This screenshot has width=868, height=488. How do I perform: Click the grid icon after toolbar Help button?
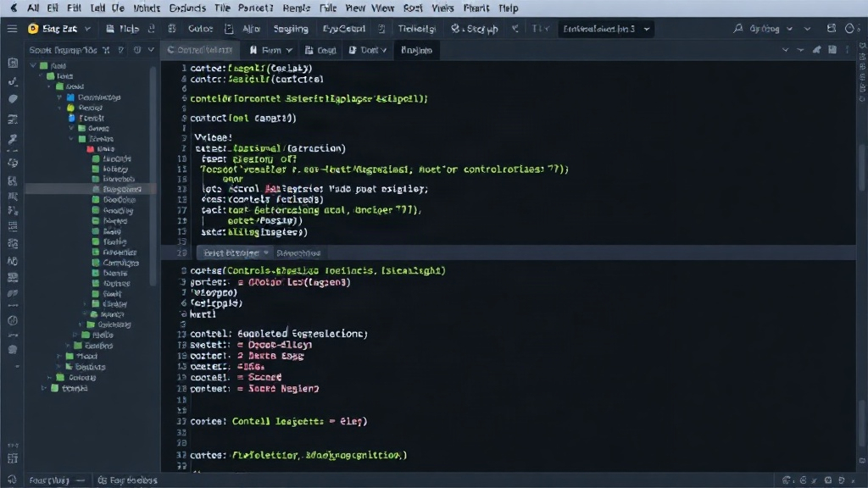click(171, 29)
